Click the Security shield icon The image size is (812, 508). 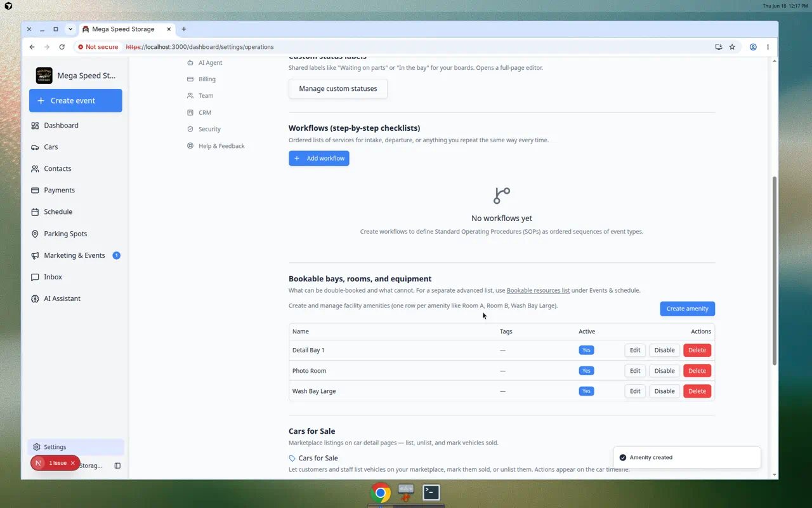[x=190, y=129]
